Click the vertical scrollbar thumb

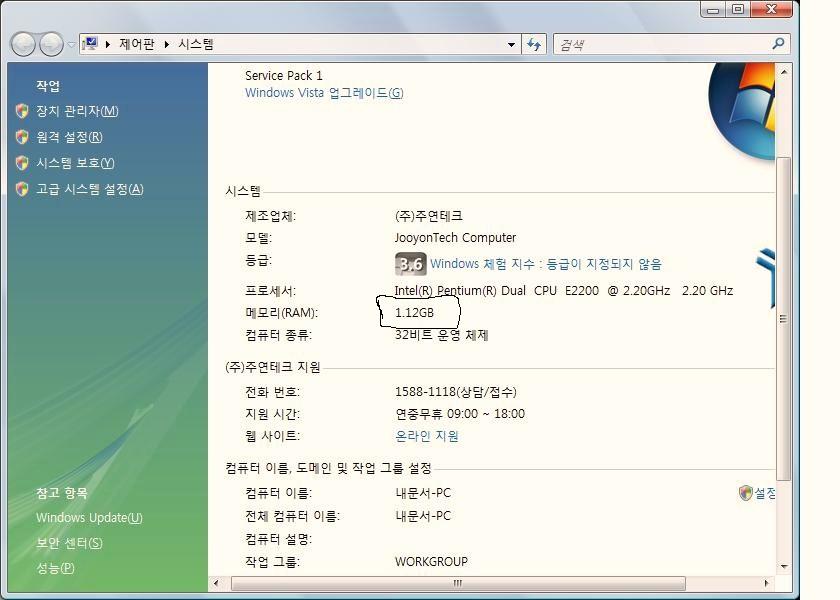coord(784,319)
